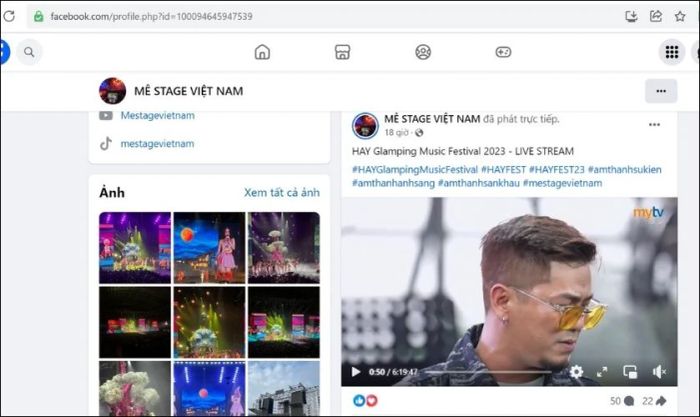Viewport: 700px width, 417px height.
Task: Click the address bar showing facebook.com/profile.php
Action: [321, 17]
